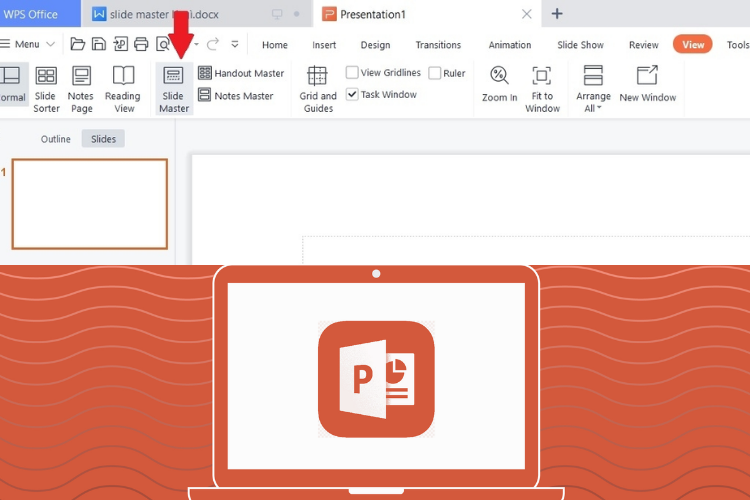
Task: Enable View Gridlines checkbox
Action: pyautogui.click(x=352, y=72)
